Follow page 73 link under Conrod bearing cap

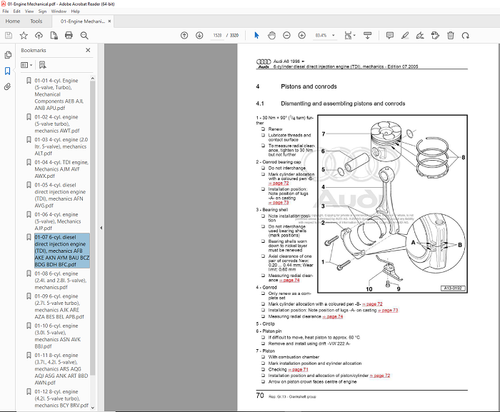point(279,202)
